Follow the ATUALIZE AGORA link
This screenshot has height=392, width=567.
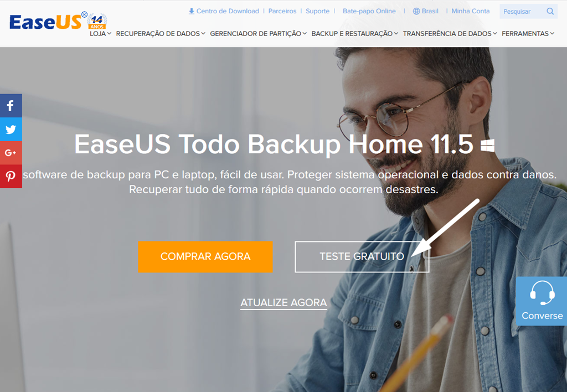(x=283, y=303)
